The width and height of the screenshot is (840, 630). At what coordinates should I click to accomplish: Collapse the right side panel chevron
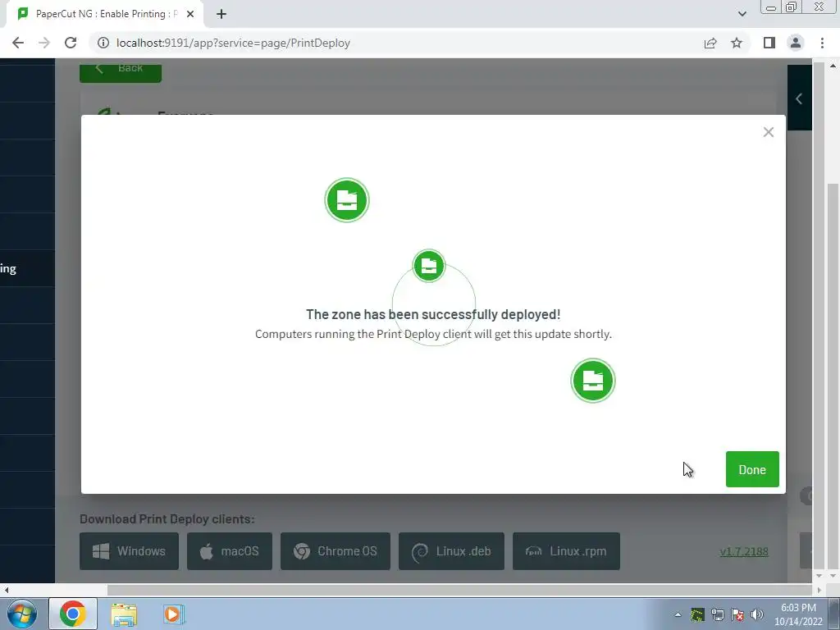click(799, 98)
